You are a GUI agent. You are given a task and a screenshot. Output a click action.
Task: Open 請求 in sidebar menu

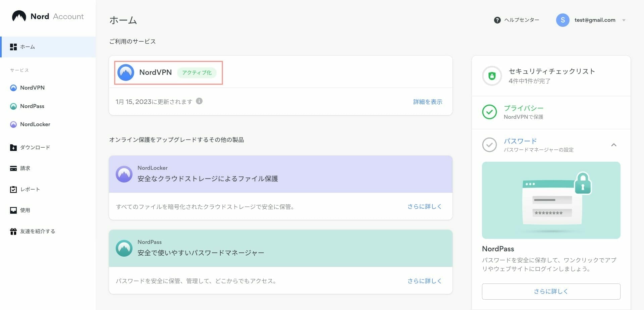[x=25, y=168]
